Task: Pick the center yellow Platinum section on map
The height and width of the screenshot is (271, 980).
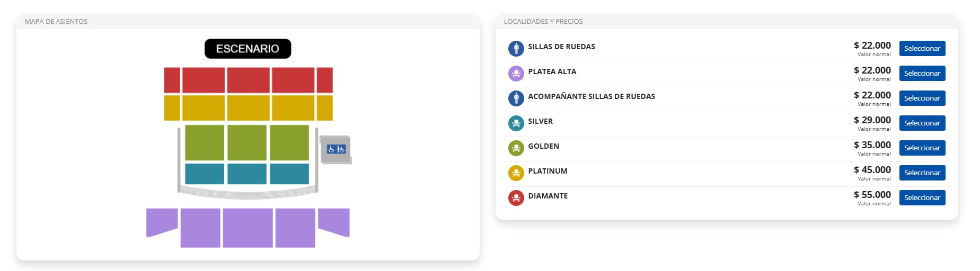Action: (248, 108)
